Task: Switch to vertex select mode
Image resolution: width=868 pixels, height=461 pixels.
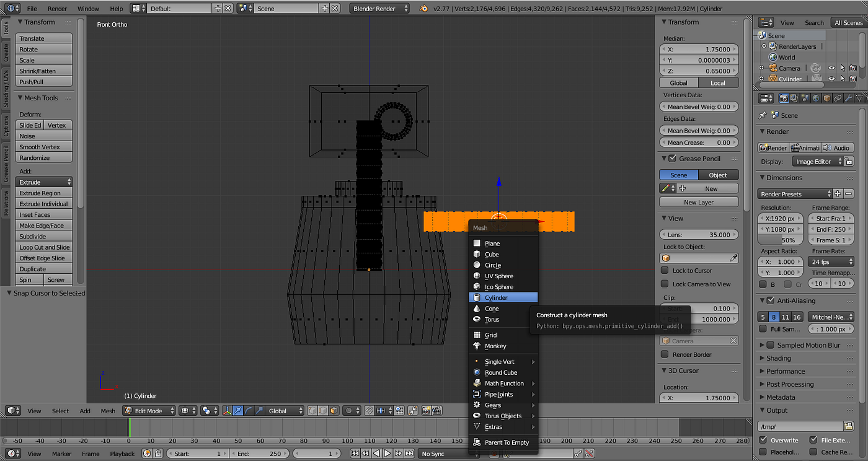Action: pyautogui.click(x=313, y=410)
